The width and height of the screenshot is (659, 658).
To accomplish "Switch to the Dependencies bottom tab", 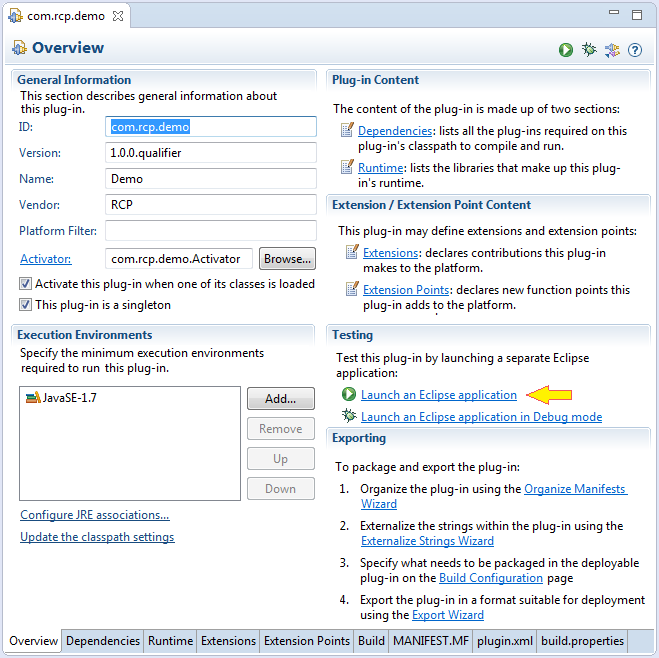I will (103, 641).
